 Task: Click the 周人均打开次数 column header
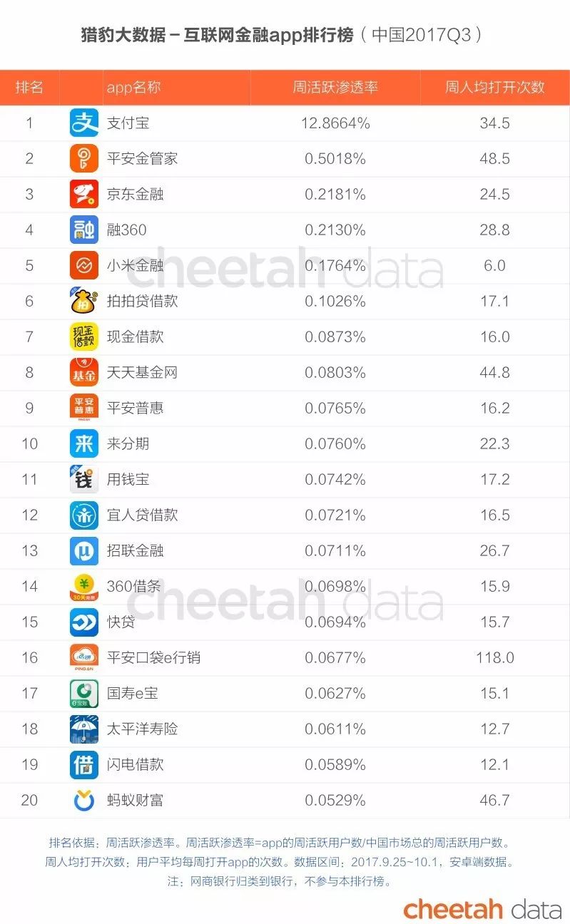[495, 87]
